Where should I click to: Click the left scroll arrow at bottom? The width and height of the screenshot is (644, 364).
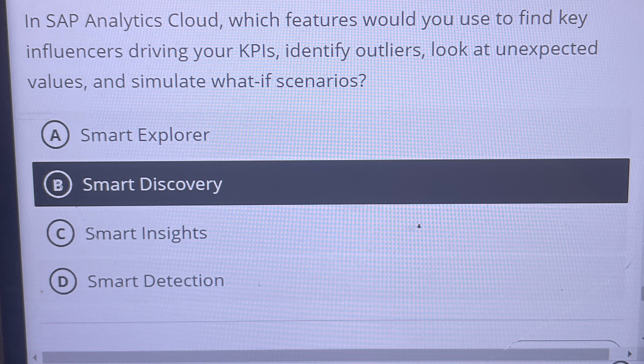(x=34, y=357)
